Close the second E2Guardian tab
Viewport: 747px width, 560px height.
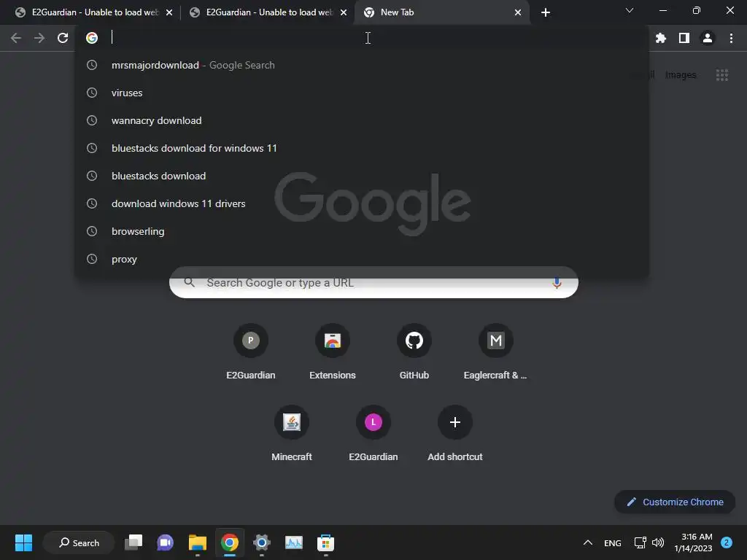pyautogui.click(x=344, y=12)
